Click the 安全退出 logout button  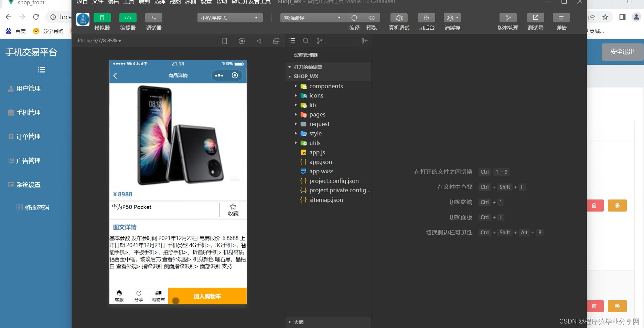[622, 52]
